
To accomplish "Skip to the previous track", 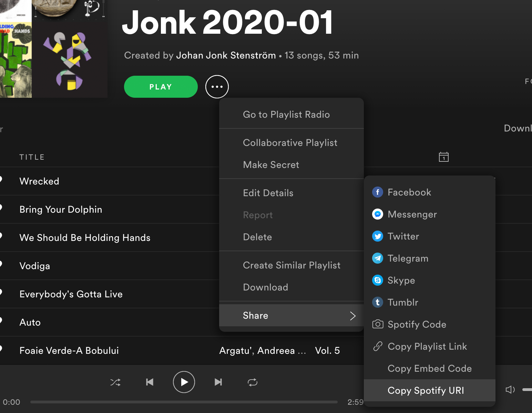I will click(150, 382).
